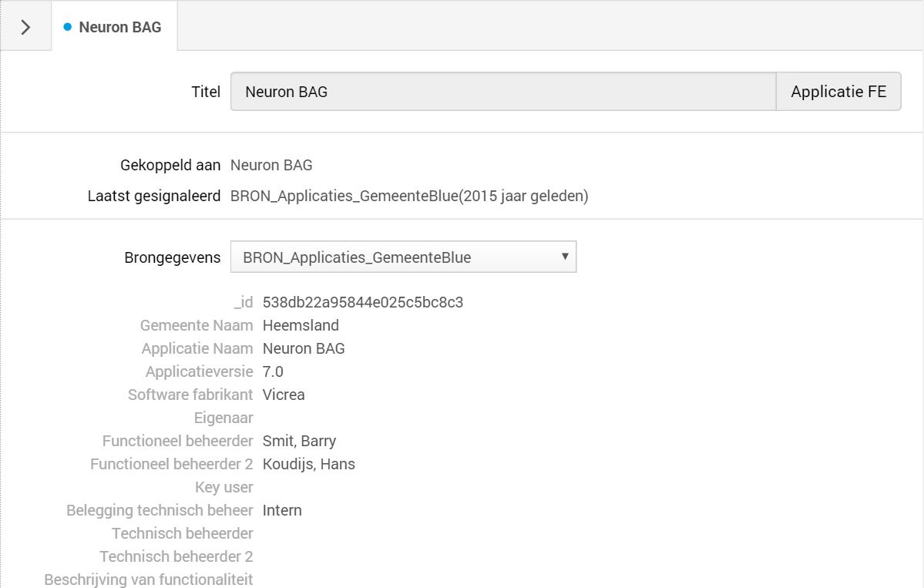Click the Gemeente Naam value Heemsland
The height and width of the screenshot is (588, 924).
pos(301,325)
